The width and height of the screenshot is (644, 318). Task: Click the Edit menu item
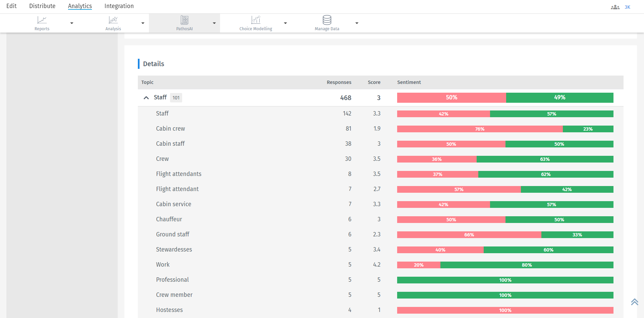11,6
